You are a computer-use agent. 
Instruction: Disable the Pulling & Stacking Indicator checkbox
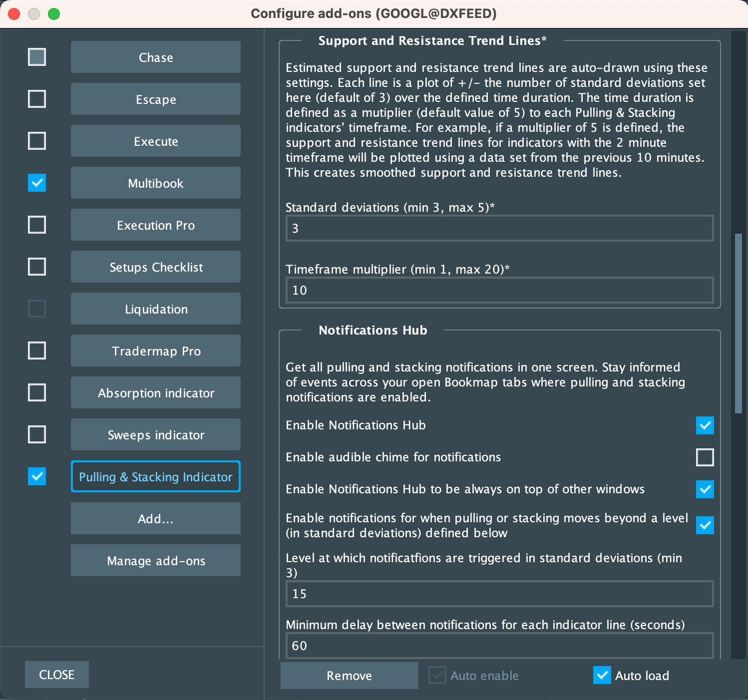(x=37, y=476)
